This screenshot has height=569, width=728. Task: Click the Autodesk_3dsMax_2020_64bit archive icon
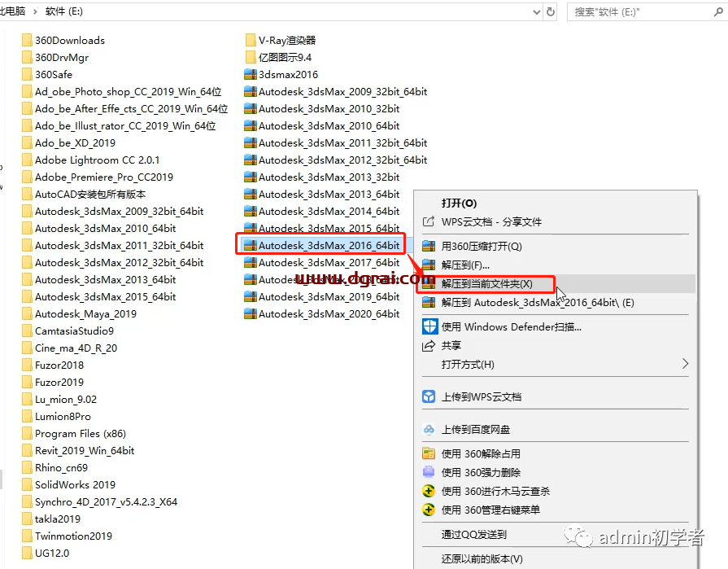point(251,314)
